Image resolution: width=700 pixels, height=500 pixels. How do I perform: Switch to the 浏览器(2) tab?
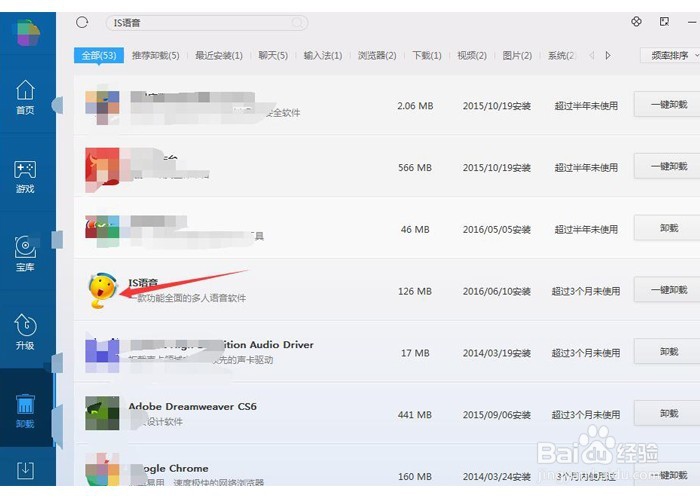tap(377, 55)
